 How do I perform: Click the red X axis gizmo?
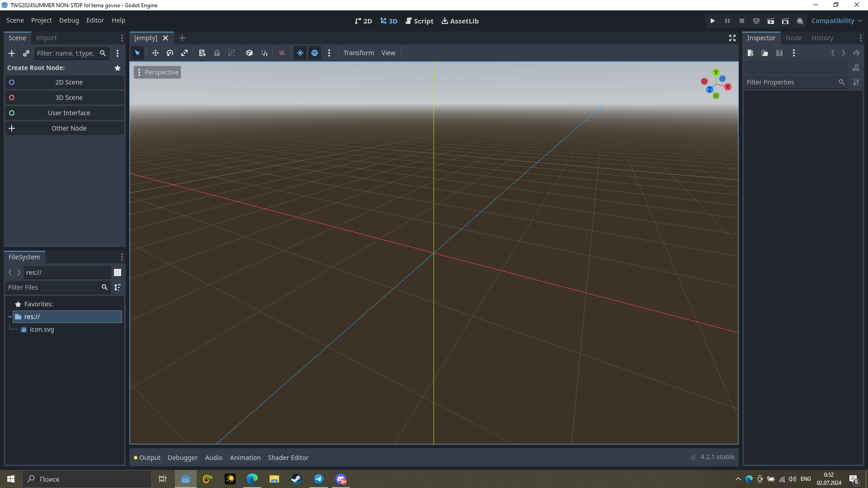tap(728, 87)
